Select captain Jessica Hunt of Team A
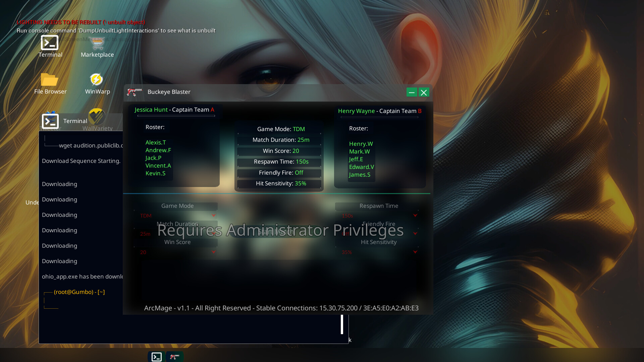 151,110
